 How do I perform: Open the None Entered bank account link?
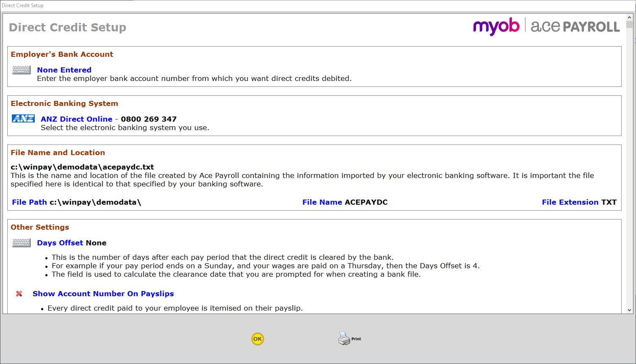tap(64, 70)
